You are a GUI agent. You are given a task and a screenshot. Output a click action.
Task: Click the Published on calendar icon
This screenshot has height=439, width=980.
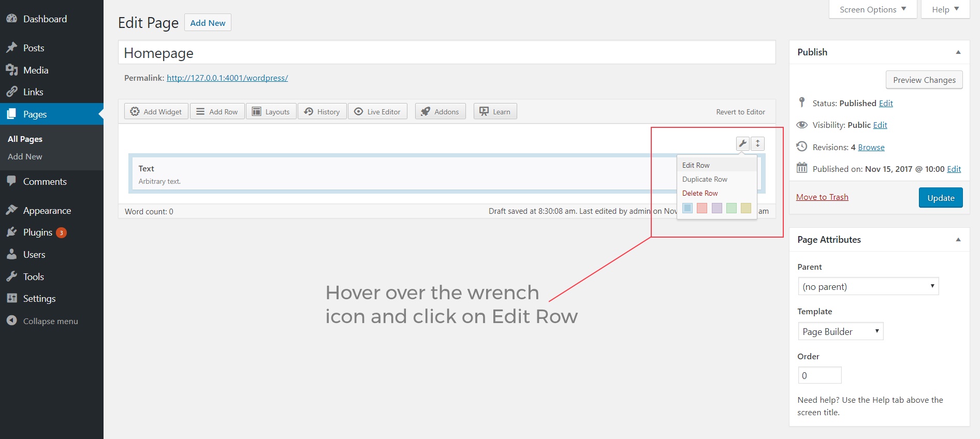(802, 168)
